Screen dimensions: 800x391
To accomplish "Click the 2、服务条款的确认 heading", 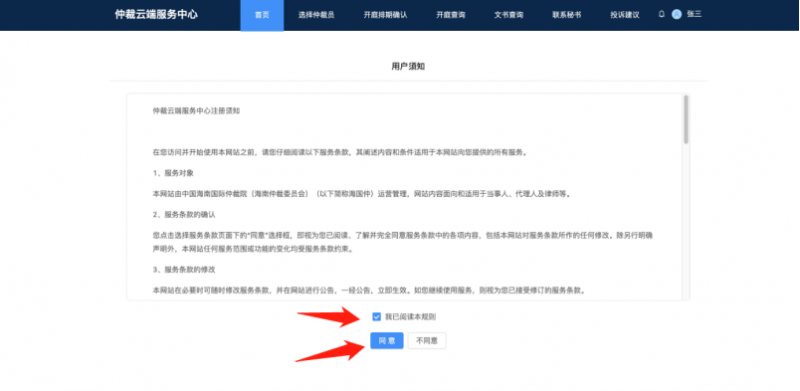I will [184, 214].
